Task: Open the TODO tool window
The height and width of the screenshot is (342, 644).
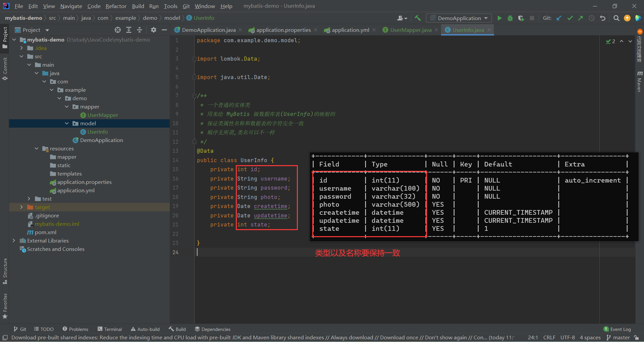Action: point(44,329)
